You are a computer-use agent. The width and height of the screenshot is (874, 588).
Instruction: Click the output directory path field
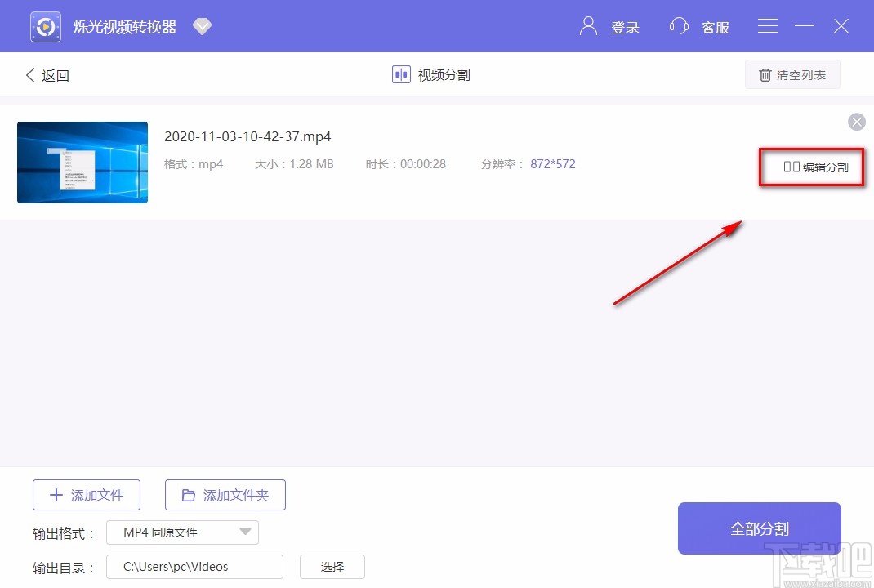point(194,566)
